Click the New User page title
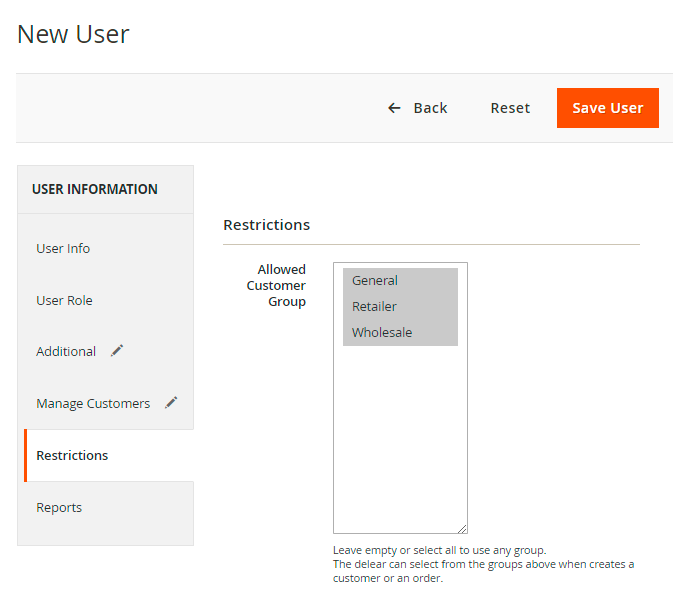 click(x=73, y=34)
